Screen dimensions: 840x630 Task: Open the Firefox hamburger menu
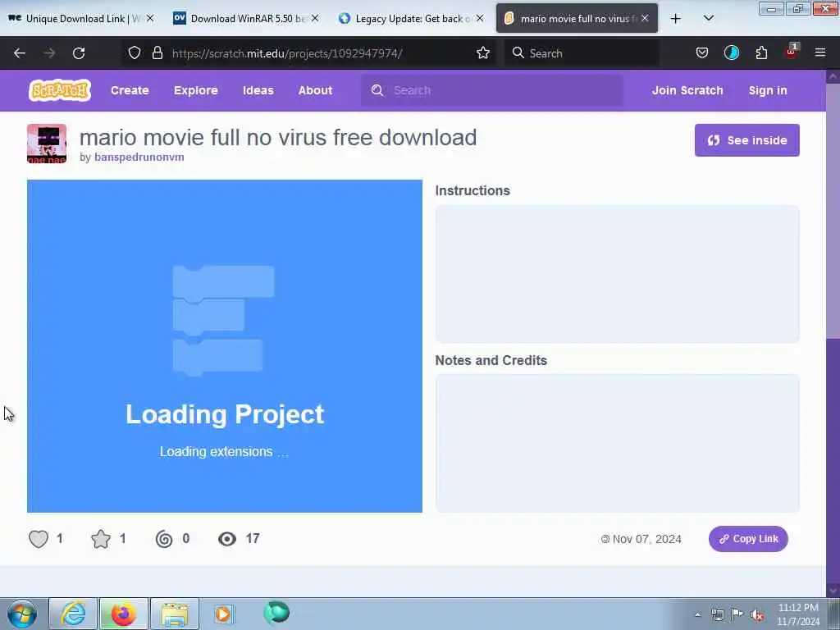(x=820, y=52)
